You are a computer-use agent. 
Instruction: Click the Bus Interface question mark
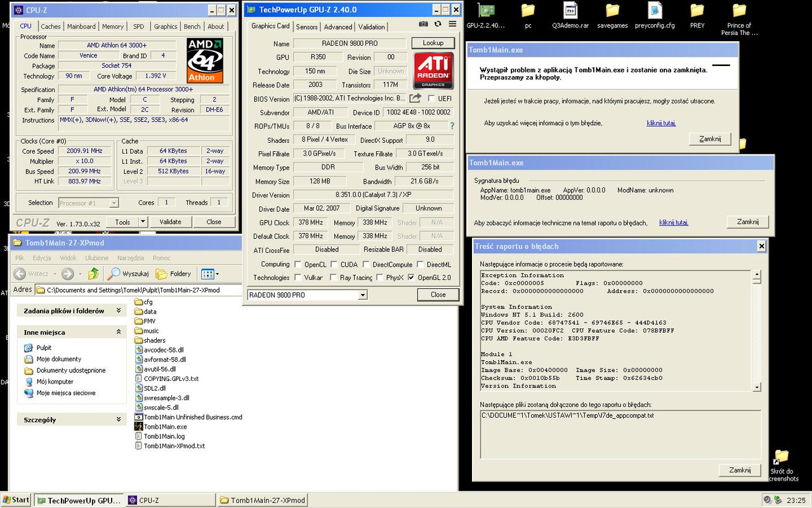tap(452, 126)
